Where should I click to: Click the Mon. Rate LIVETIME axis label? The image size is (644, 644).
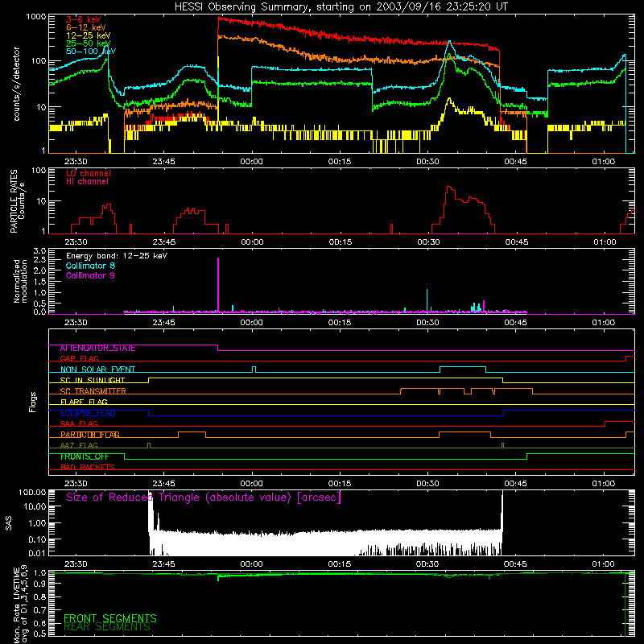tap(21, 605)
